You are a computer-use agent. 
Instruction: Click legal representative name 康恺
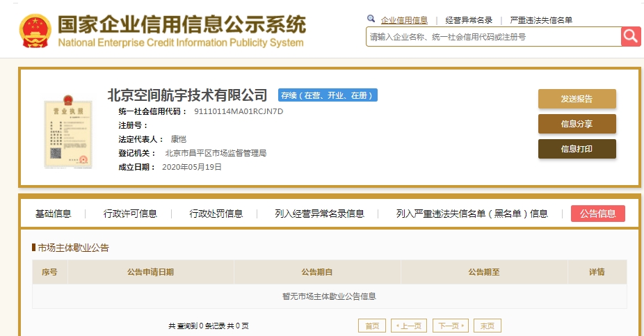click(179, 139)
